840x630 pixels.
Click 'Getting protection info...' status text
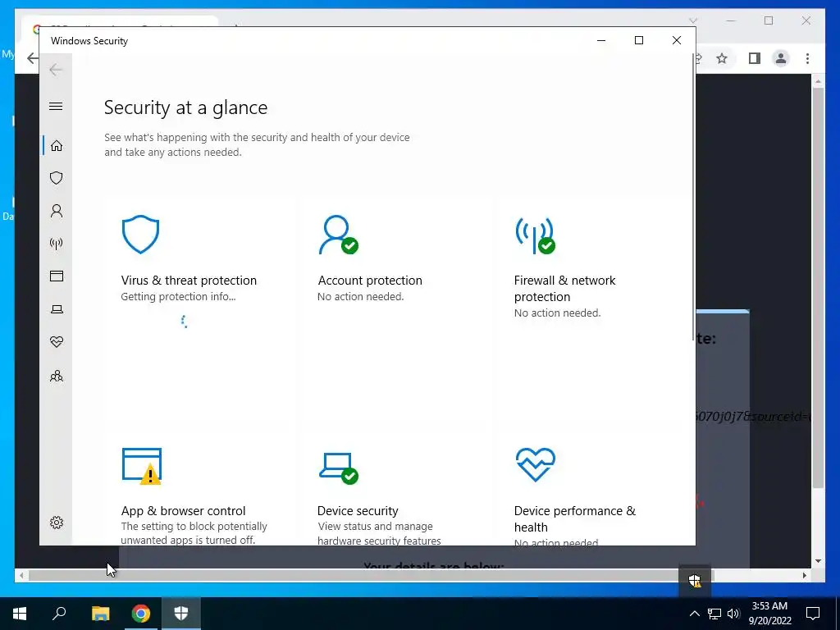178,296
